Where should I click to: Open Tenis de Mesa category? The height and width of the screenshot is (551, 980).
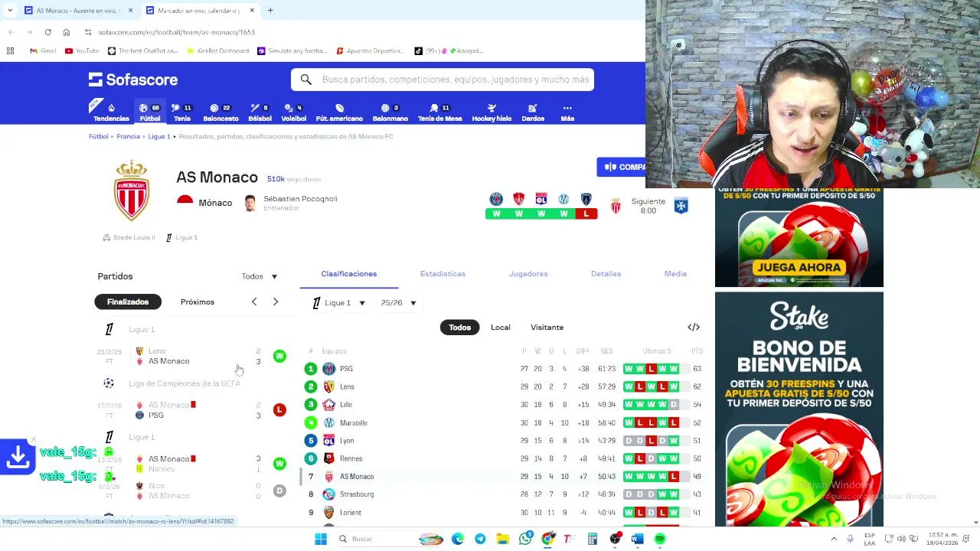click(439, 112)
